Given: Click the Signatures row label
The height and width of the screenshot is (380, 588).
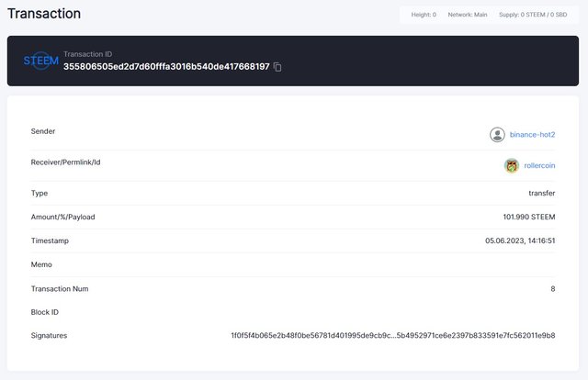Looking at the screenshot, I should (x=49, y=335).
